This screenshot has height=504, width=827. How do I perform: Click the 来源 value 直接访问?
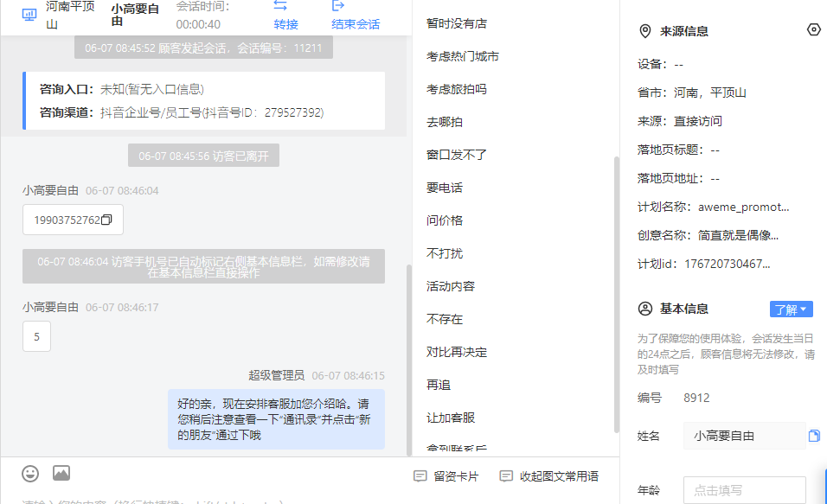coord(698,121)
